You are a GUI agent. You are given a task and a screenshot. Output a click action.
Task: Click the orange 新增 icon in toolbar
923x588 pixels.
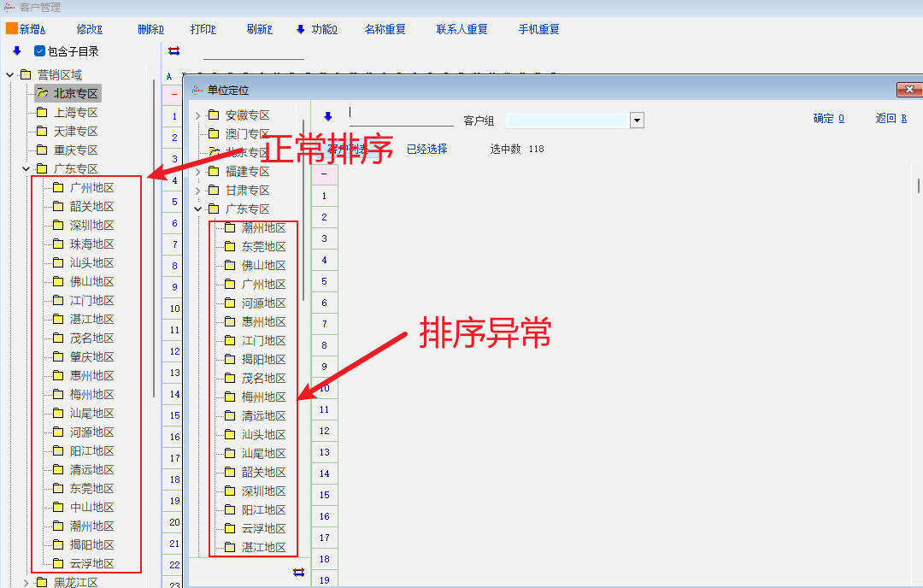click(12, 28)
